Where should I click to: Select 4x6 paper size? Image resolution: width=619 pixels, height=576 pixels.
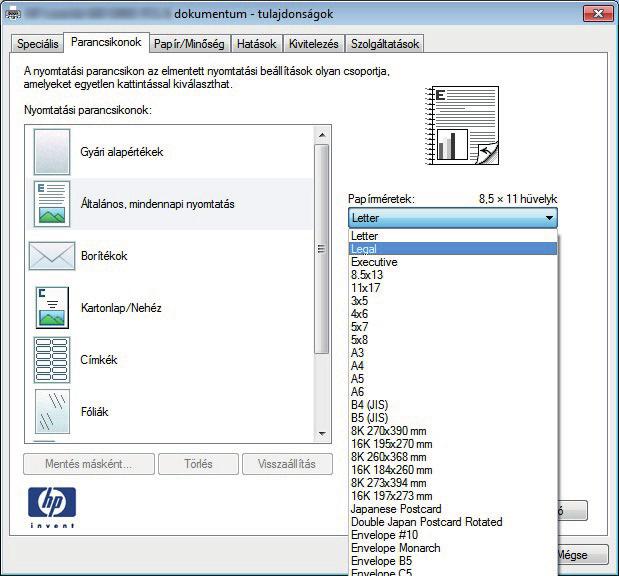452,314
